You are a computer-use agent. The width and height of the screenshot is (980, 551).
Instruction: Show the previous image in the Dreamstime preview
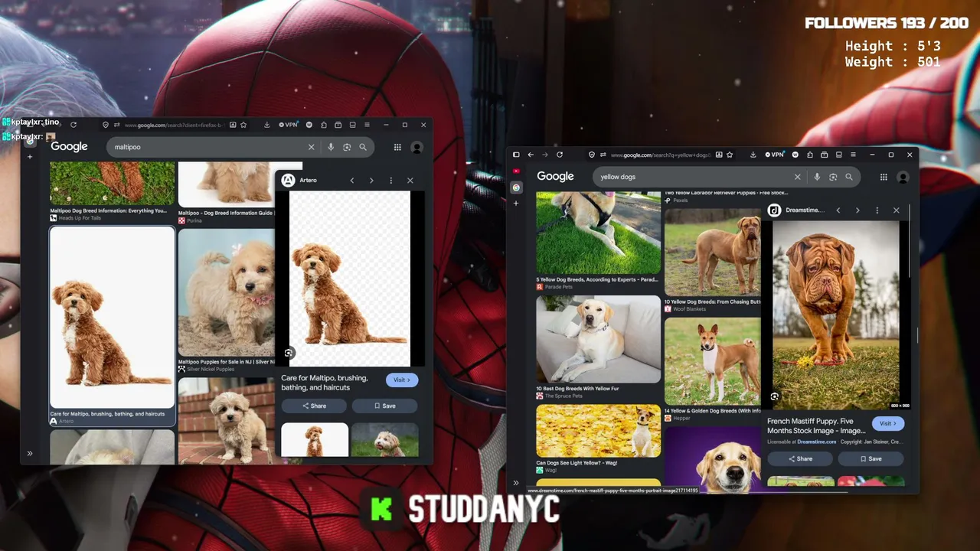[838, 210]
